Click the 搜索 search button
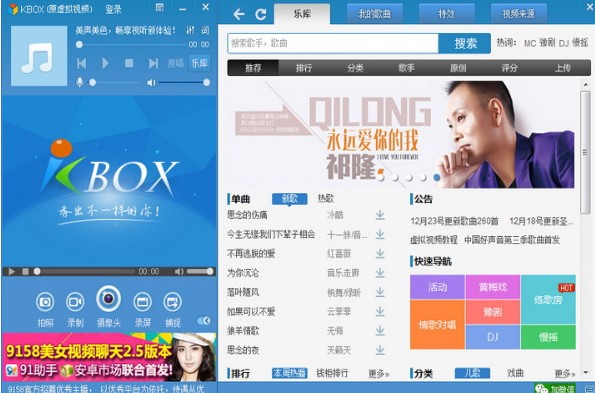595x393 pixels. 464,43
